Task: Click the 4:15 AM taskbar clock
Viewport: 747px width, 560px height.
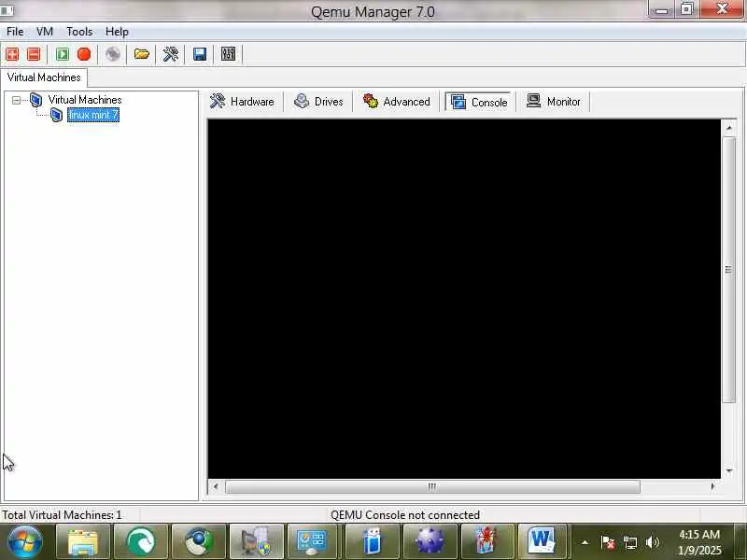Action: click(699, 534)
